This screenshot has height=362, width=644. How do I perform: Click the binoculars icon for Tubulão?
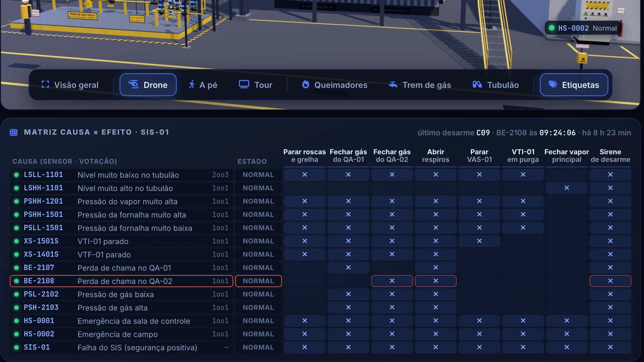477,84
